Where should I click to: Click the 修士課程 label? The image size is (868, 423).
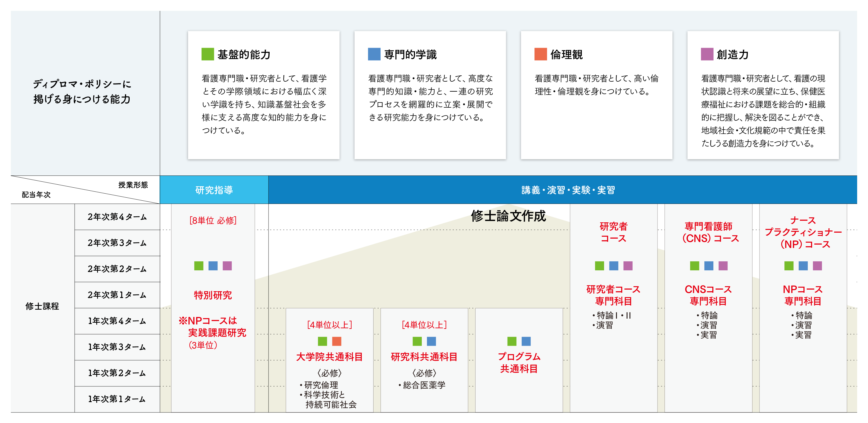point(42,306)
